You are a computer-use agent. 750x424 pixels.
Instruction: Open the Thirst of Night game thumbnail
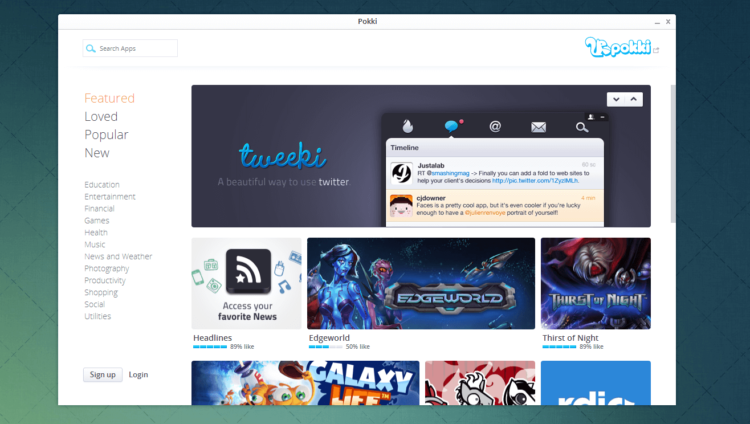click(596, 283)
